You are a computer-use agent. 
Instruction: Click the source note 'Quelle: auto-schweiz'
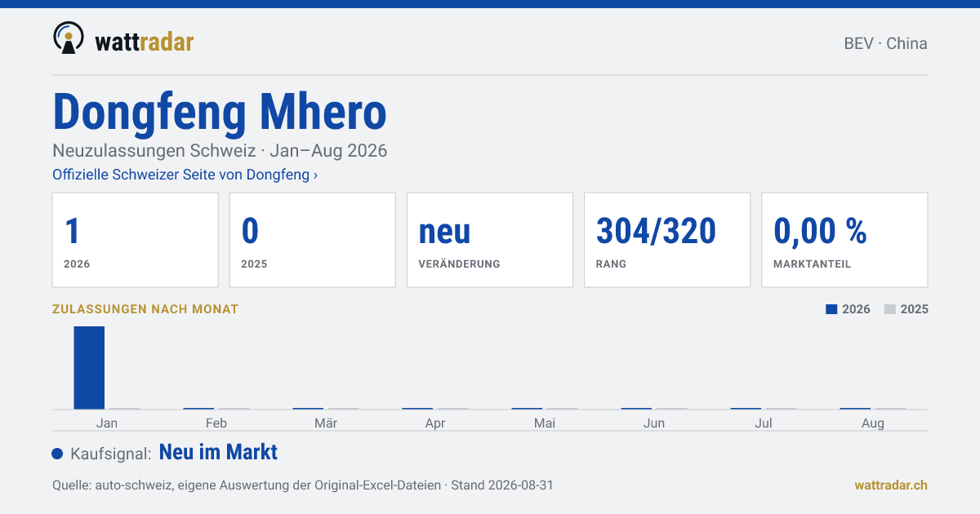point(303,485)
